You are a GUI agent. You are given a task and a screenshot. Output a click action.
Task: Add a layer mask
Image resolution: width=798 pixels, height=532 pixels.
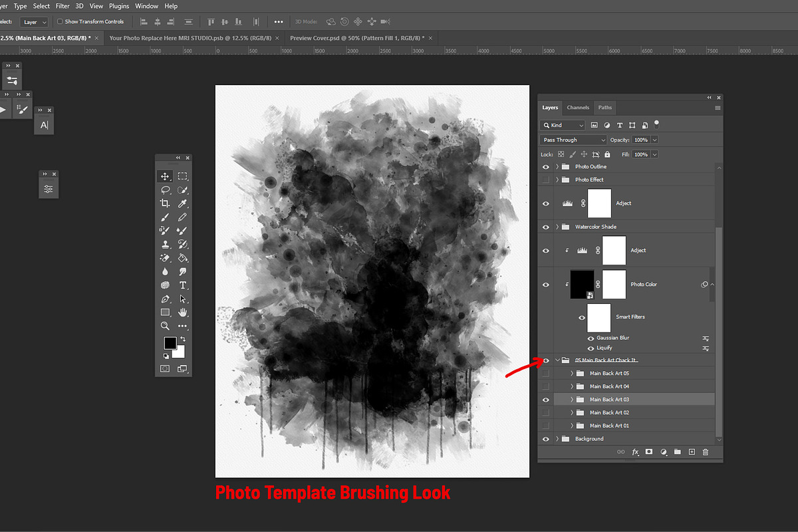pos(649,452)
